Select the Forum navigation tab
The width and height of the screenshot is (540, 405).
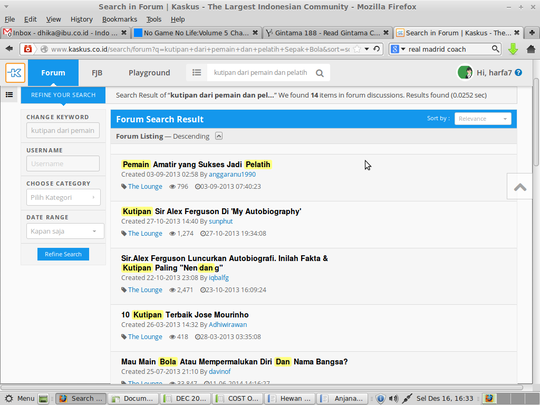[x=53, y=73]
